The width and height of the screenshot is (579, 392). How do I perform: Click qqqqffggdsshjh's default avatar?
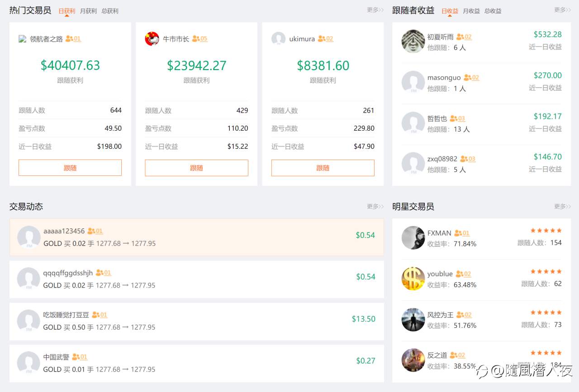29,279
